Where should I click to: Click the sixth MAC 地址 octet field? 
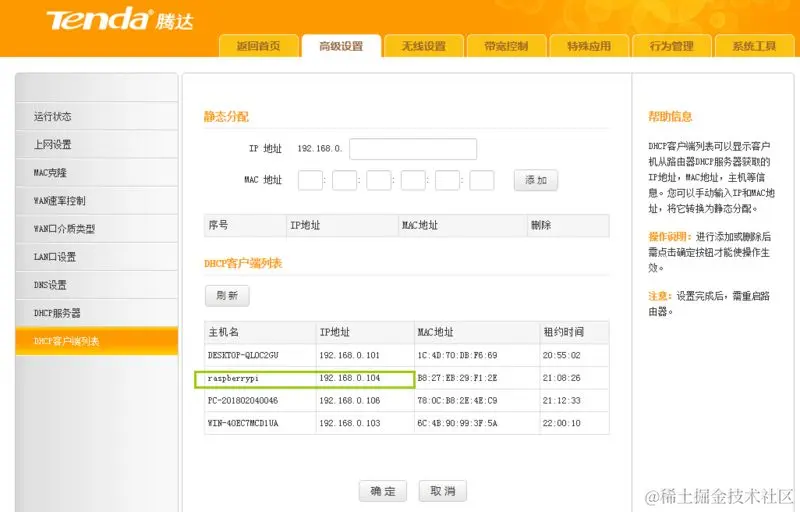click(482, 180)
